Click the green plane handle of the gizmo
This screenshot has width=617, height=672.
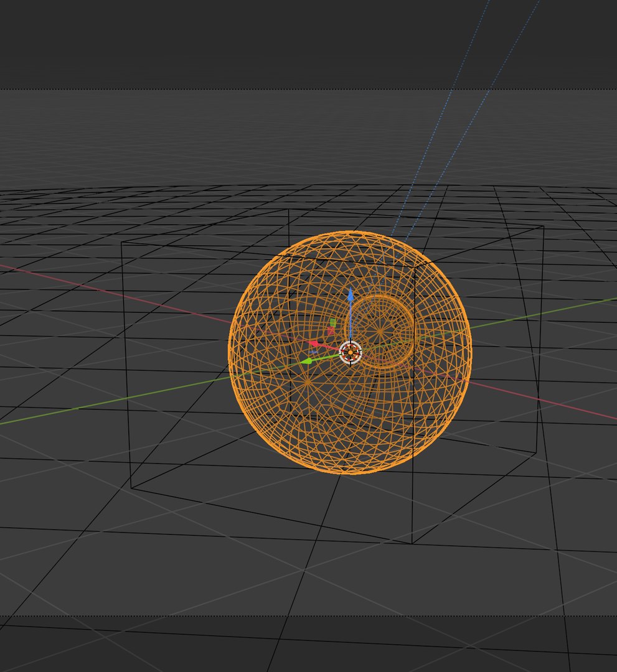(x=332, y=322)
